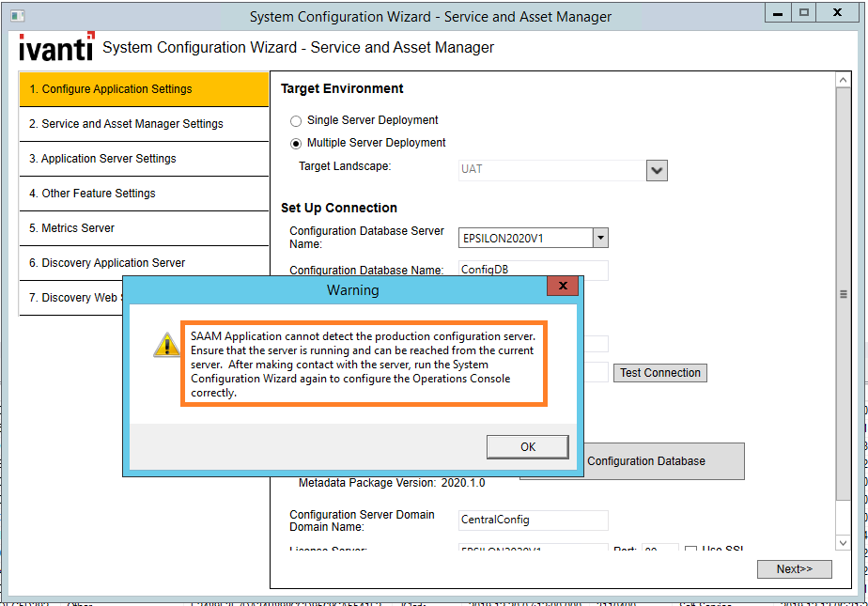Click scrollbar down arrow in settings panel
Screen dimensions: 868x606
point(843,543)
